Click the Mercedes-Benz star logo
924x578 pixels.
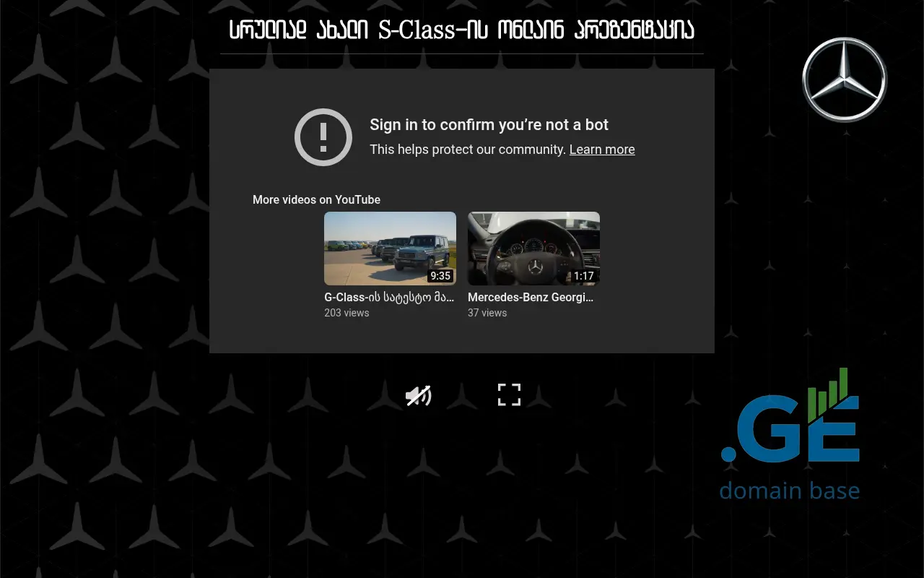[844, 79]
